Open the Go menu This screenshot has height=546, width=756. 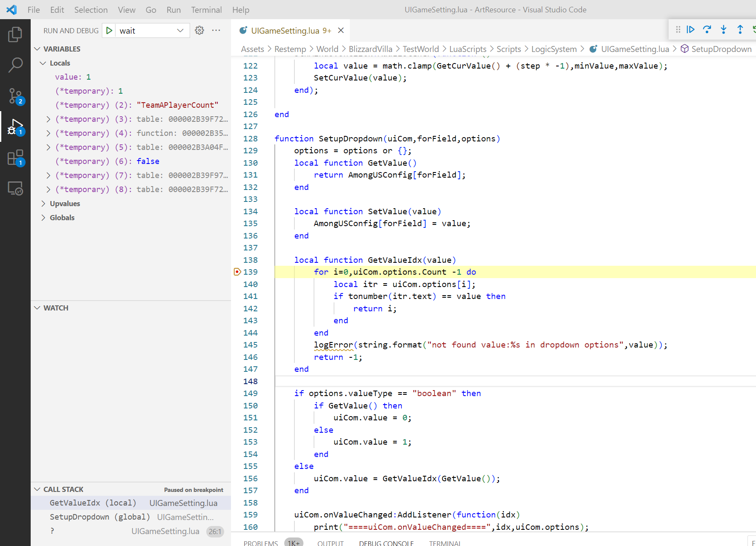click(x=151, y=10)
